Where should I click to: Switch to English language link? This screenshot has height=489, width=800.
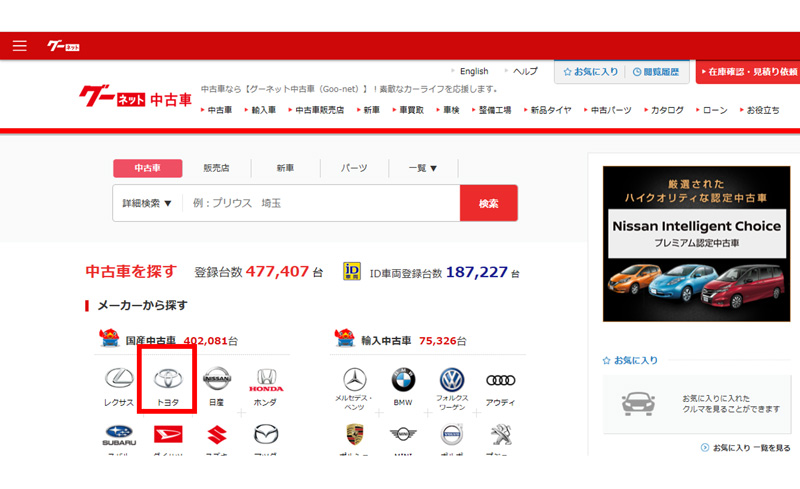pyautogui.click(x=473, y=71)
